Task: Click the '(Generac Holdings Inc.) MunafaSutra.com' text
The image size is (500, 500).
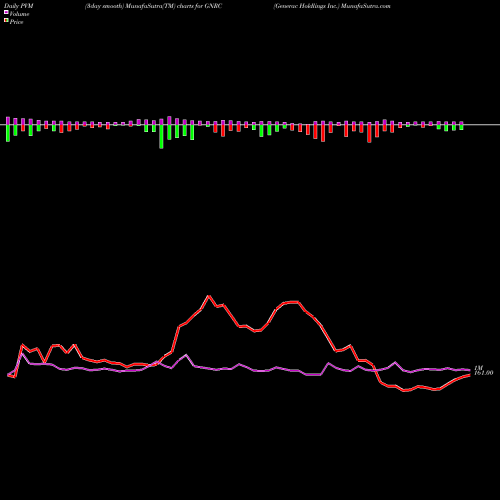Action: coord(332,6)
